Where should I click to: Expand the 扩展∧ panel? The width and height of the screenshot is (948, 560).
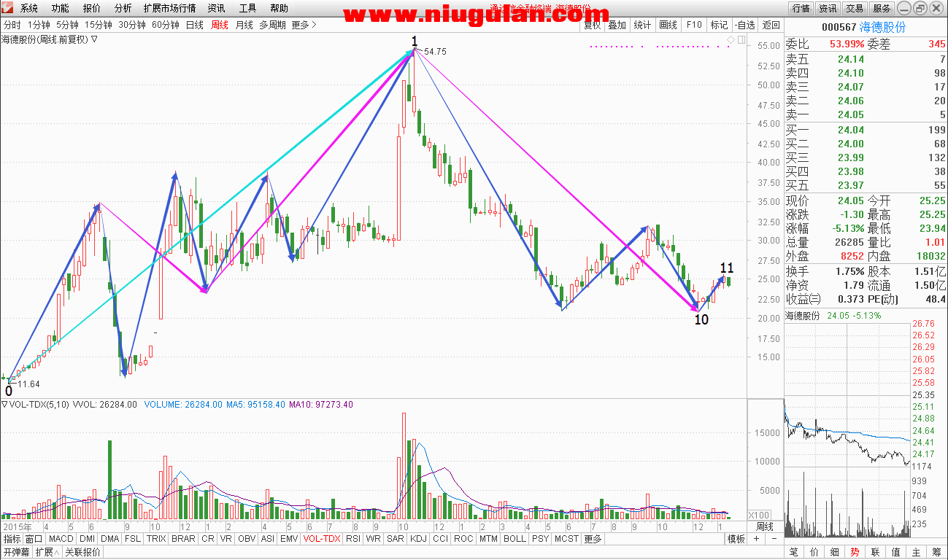pyautogui.click(x=47, y=552)
